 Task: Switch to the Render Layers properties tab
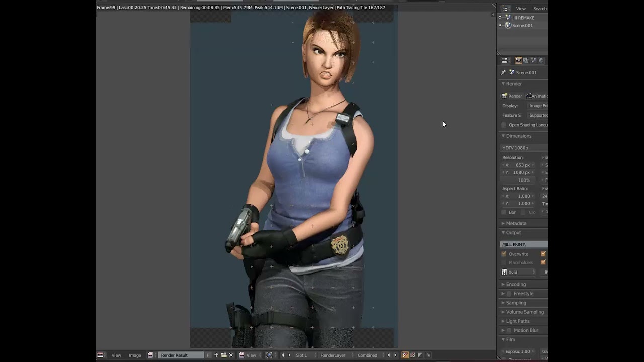tap(526, 60)
